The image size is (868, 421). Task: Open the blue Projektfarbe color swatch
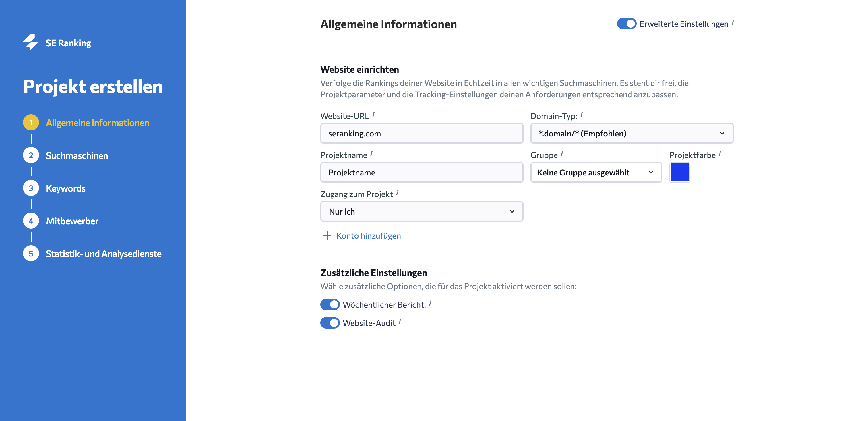679,173
